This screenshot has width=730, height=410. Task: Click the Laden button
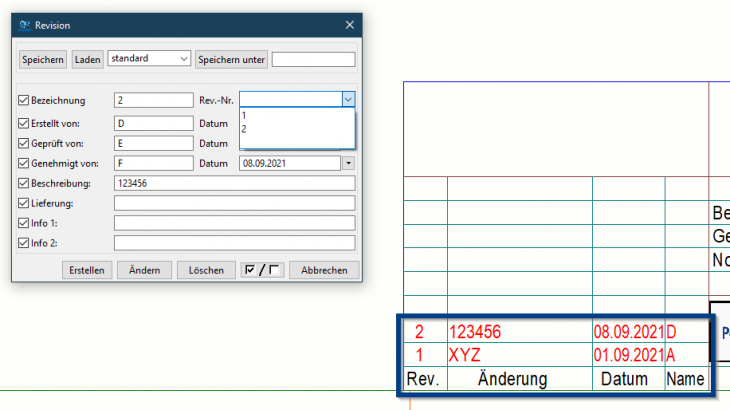(x=88, y=60)
